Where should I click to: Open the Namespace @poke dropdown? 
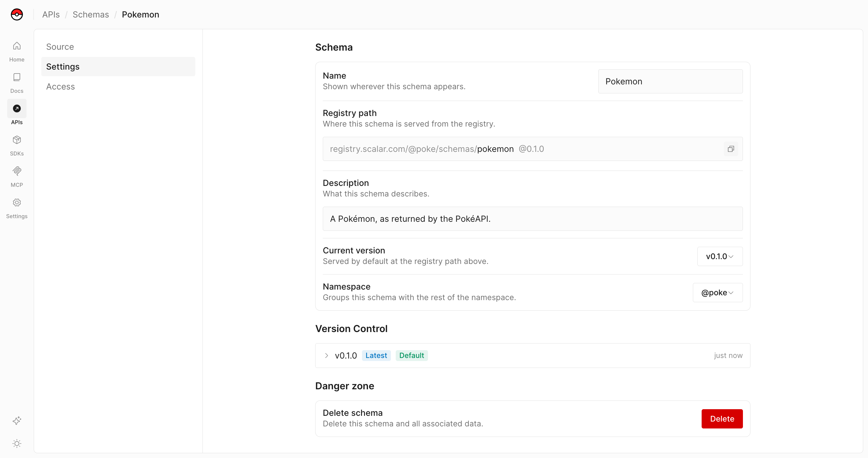717,292
